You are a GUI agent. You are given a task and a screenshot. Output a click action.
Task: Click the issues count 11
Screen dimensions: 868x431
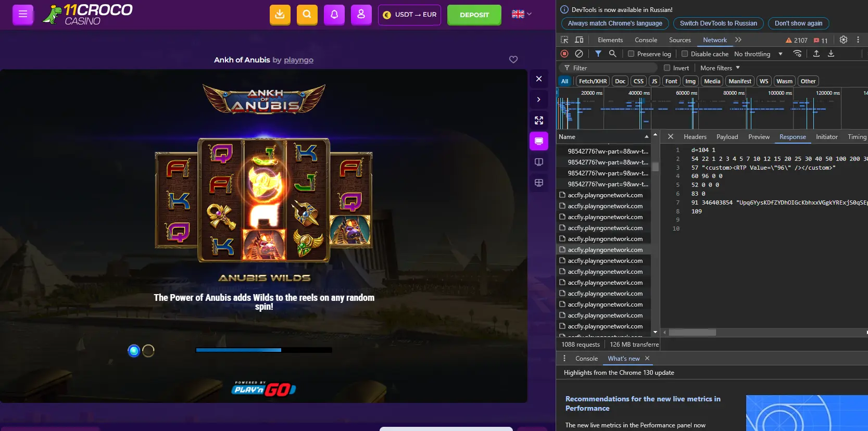coord(821,40)
